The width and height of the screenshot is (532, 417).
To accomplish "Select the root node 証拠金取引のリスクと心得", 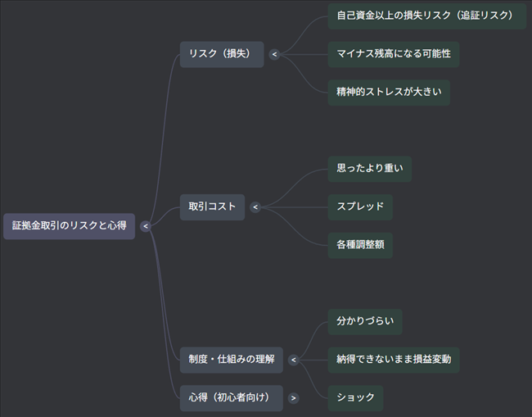I will click(x=69, y=226).
